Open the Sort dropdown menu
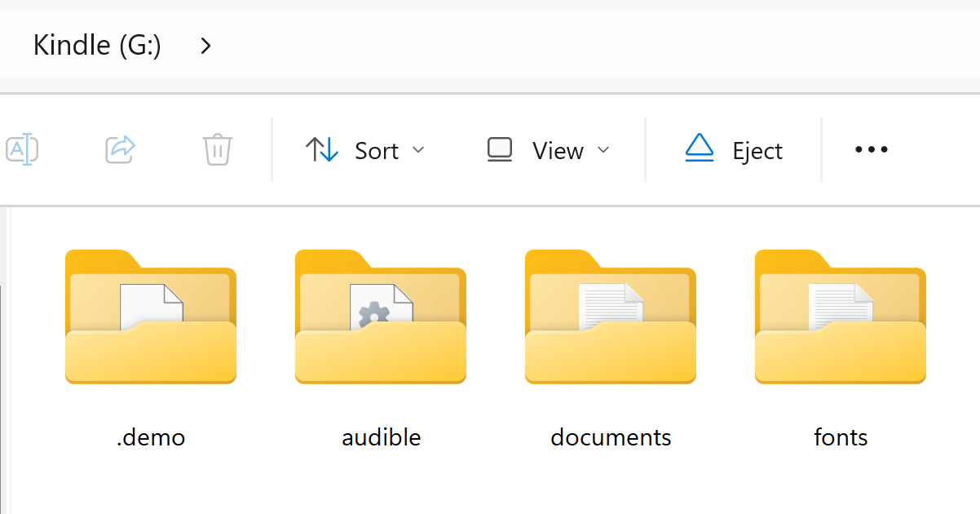The image size is (980, 514). point(365,150)
